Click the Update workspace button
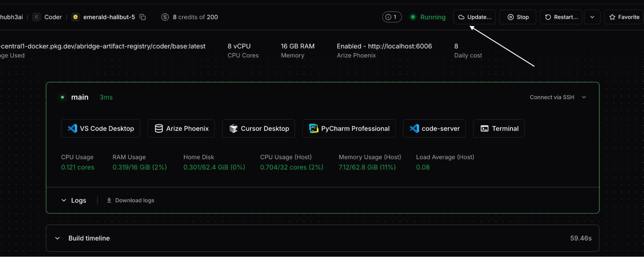The width and height of the screenshot is (644, 257). click(x=474, y=17)
